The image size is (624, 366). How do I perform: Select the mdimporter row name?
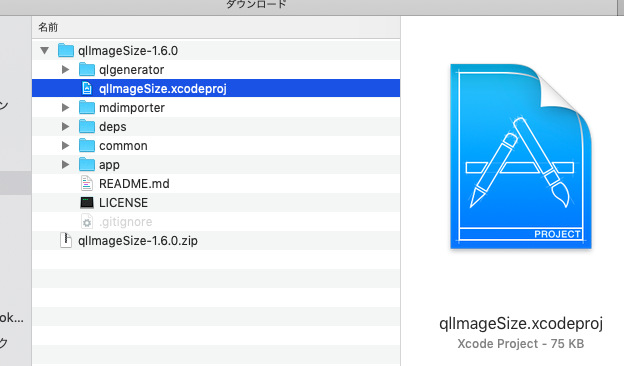click(x=132, y=108)
